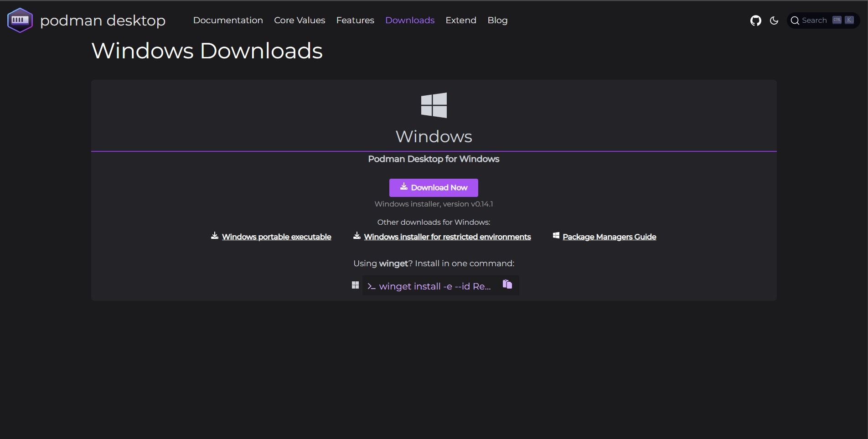
Task: Open the Windows portable executable link
Action: [x=276, y=237]
